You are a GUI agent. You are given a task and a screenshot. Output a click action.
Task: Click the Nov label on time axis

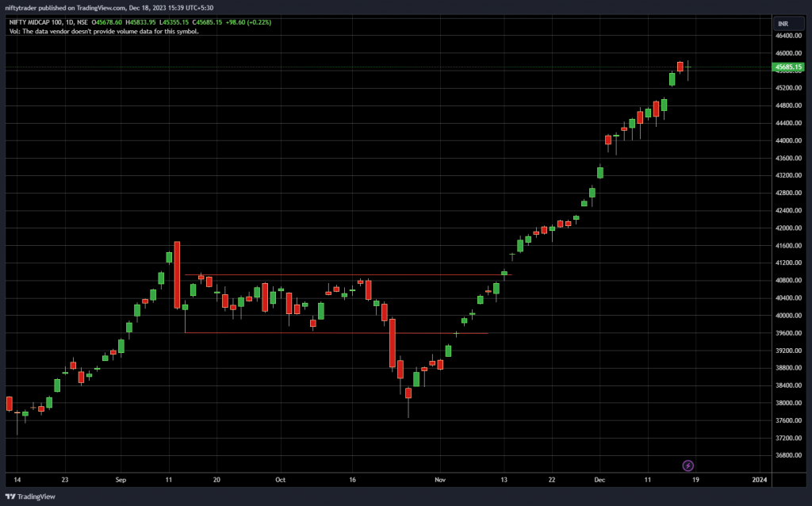coord(440,480)
